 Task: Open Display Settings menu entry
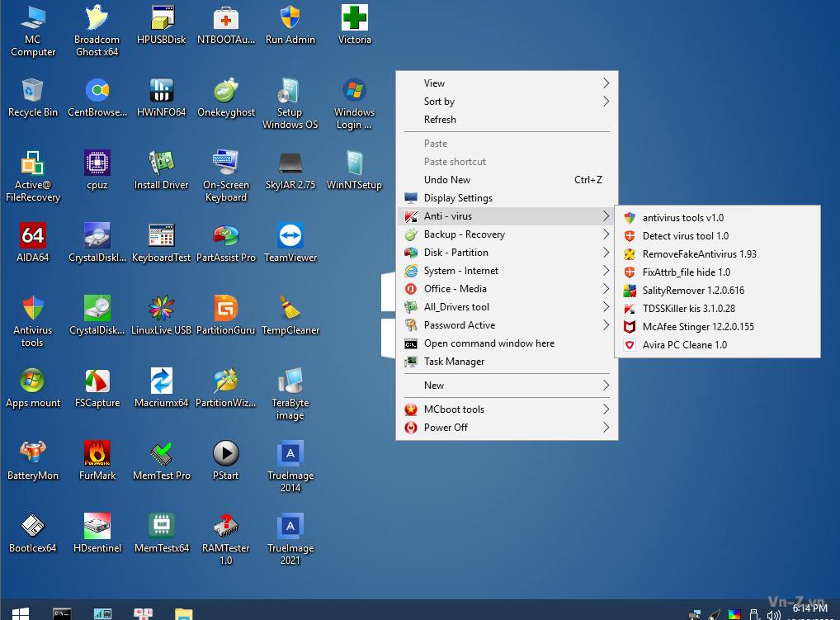tap(507, 198)
